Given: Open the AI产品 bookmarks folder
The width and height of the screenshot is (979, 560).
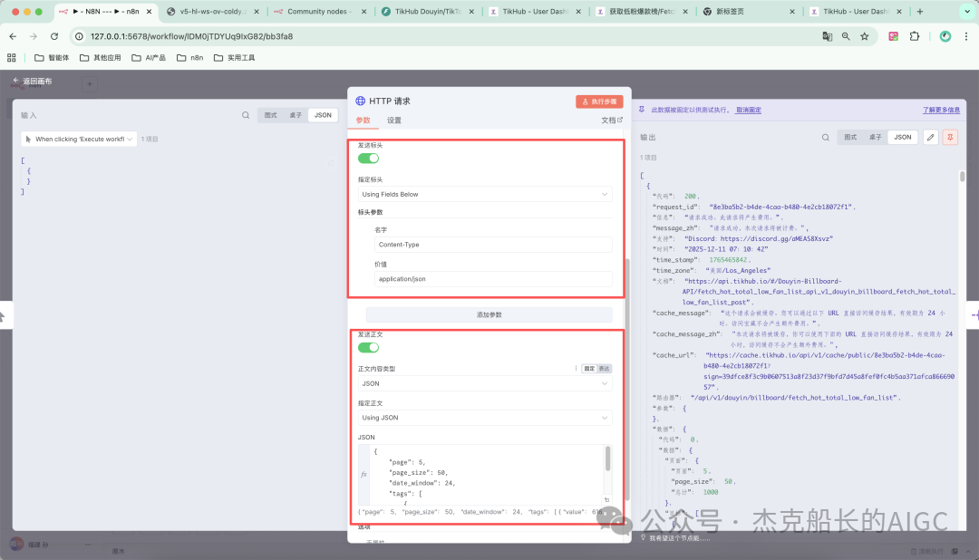Looking at the screenshot, I should pyautogui.click(x=149, y=57).
